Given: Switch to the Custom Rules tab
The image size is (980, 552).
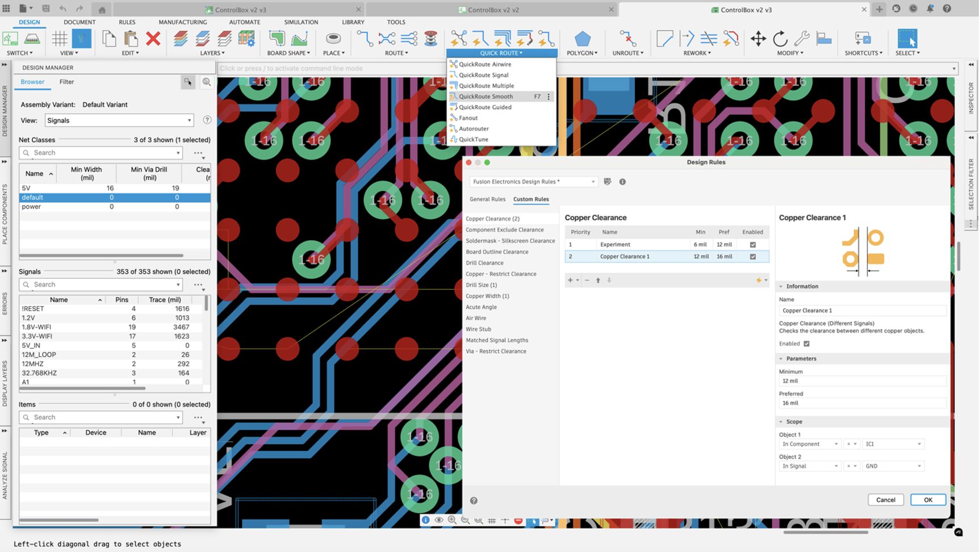Looking at the screenshot, I should pyautogui.click(x=530, y=199).
